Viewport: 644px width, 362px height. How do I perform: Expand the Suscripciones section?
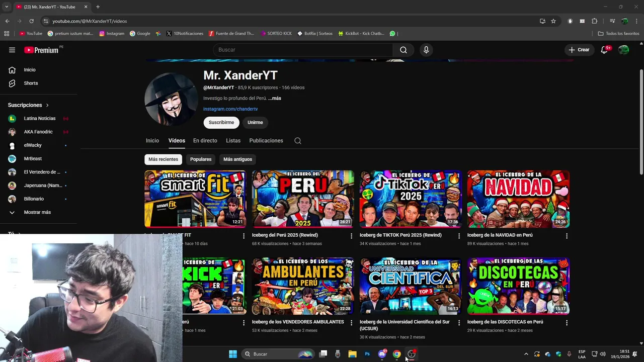point(28,105)
